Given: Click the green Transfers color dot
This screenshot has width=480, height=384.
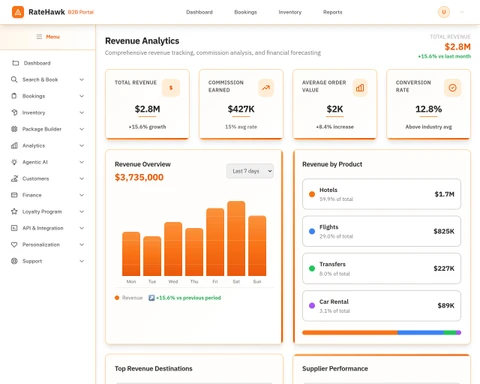Looking at the screenshot, I should point(312,269).
